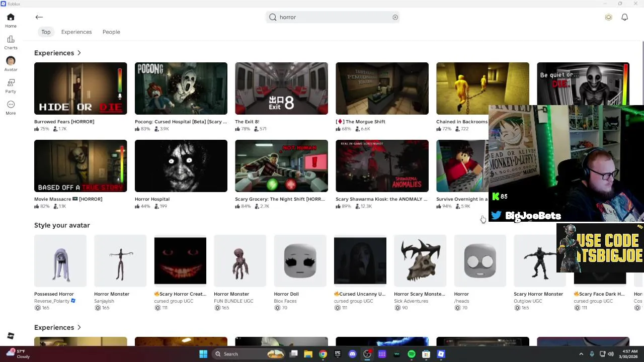Clear the search field text
The image size is (644, 362).
coord(395,17)
